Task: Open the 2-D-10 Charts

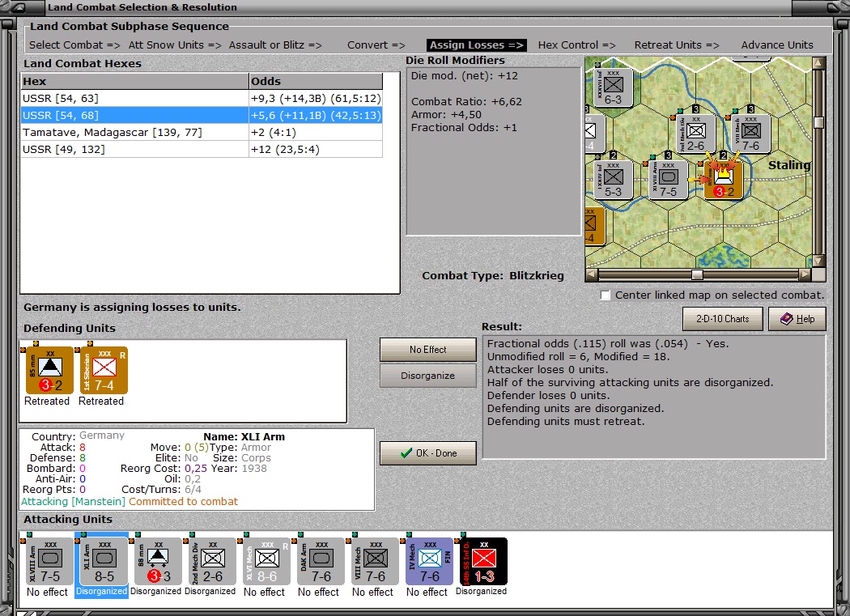Action: (723, 319)
